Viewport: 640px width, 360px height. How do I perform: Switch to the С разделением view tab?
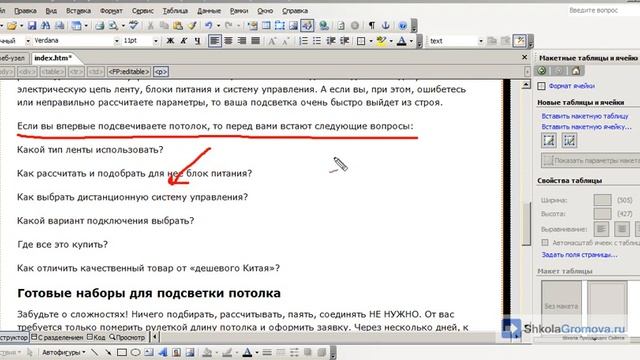point(58,338)
